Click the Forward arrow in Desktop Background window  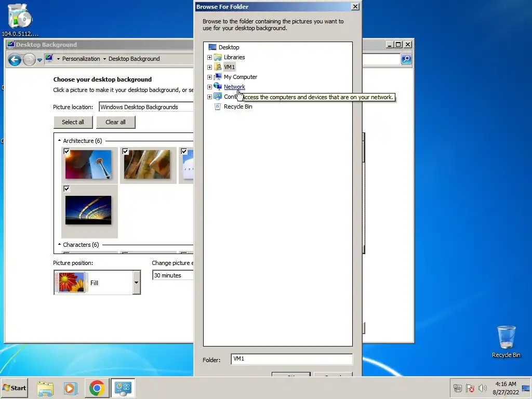point(29,60)
